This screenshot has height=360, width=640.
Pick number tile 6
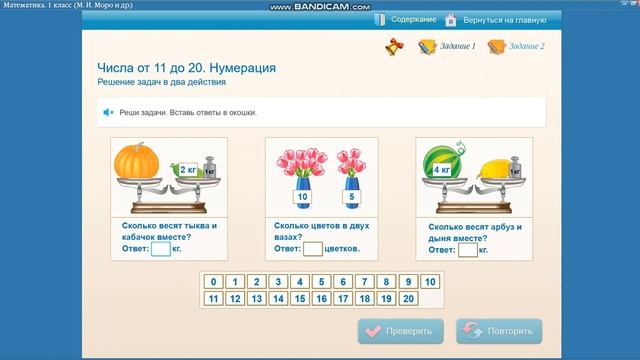pos(343,282)
